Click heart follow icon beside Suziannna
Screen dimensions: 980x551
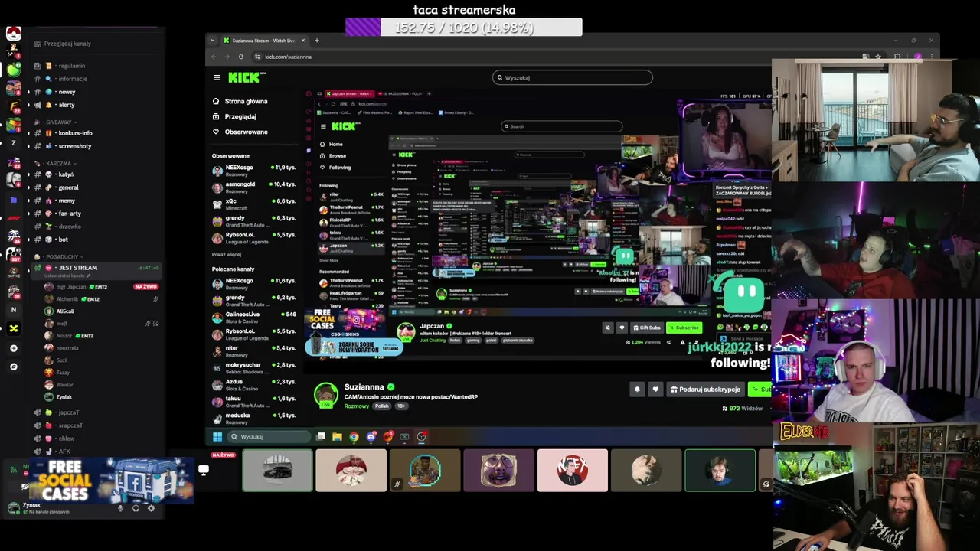tap(655, 390)
